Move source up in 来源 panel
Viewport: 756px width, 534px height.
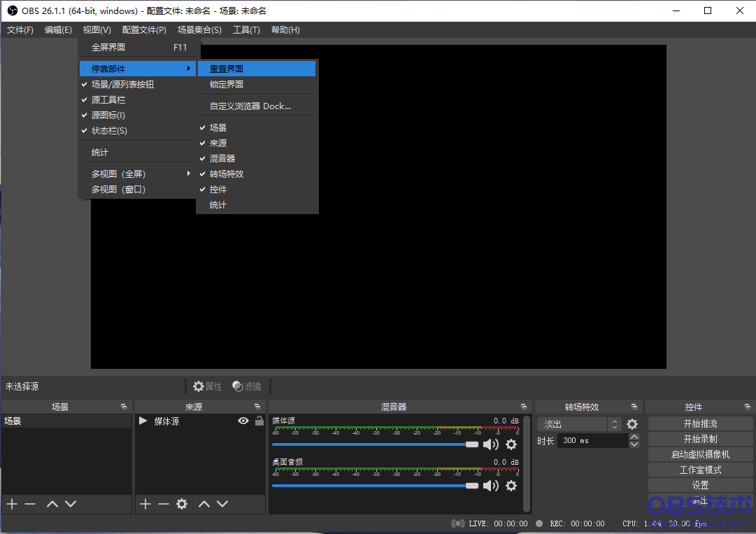(x=204, y=504)
